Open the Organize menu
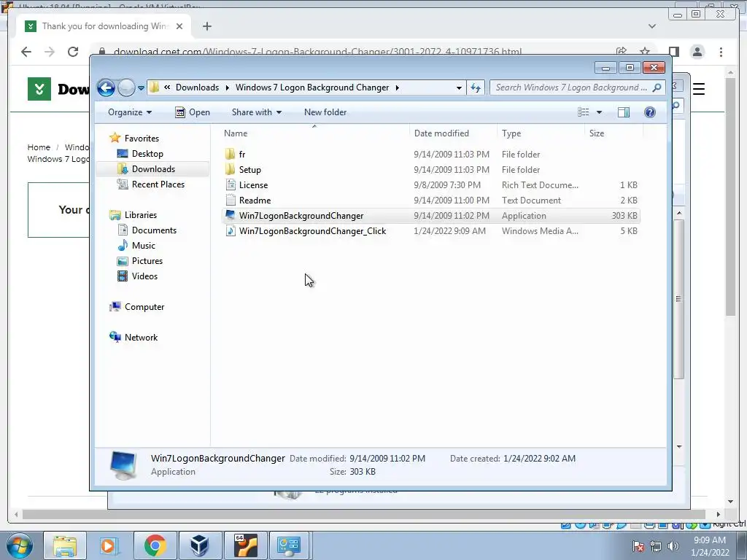 pos(130,112)
